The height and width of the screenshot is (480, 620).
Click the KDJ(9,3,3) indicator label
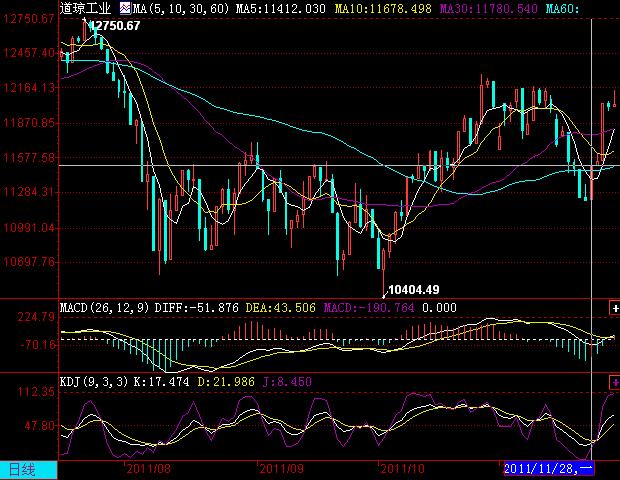(94, 382)
